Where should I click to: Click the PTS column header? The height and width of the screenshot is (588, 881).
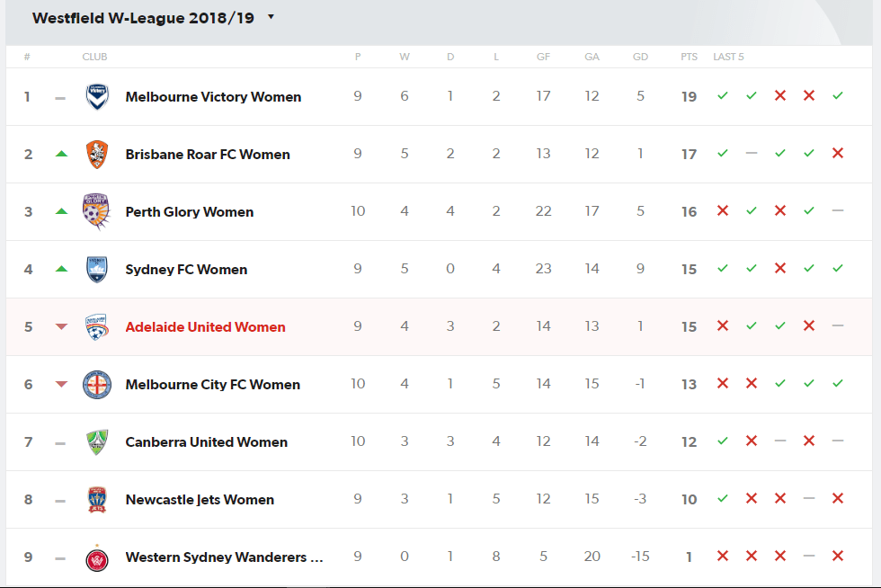pos(689,57)
